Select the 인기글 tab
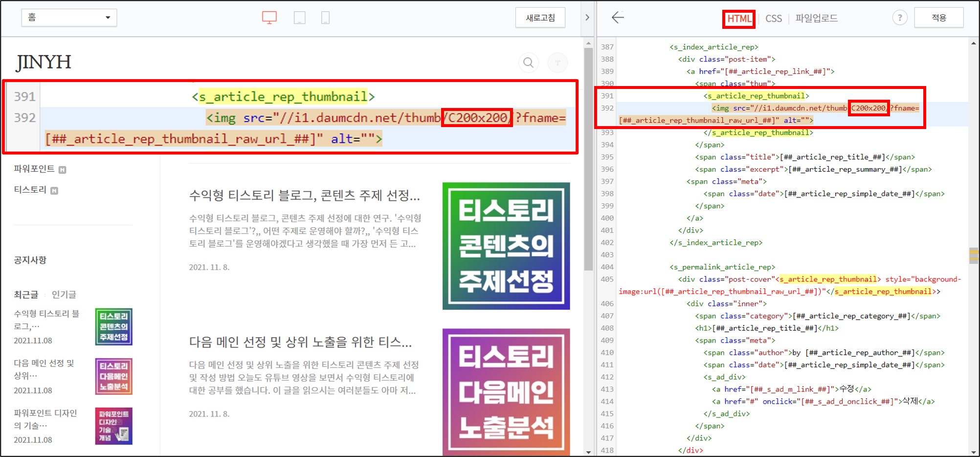 pyautogui.click(x=64, y=295)
